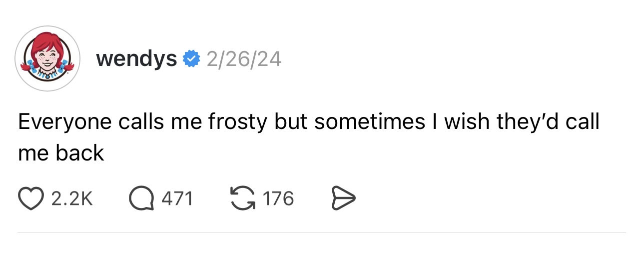View the 176 reposts count

tap(278, 199)
